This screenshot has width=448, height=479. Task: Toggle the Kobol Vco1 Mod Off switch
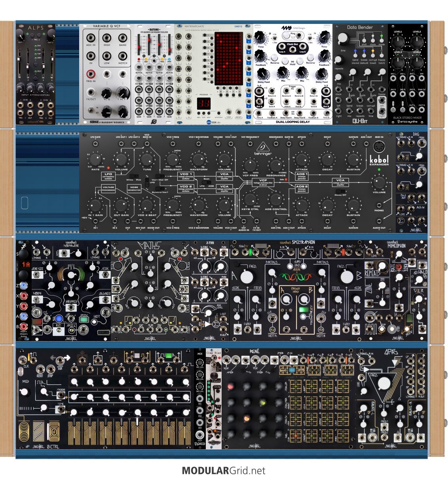160,176
